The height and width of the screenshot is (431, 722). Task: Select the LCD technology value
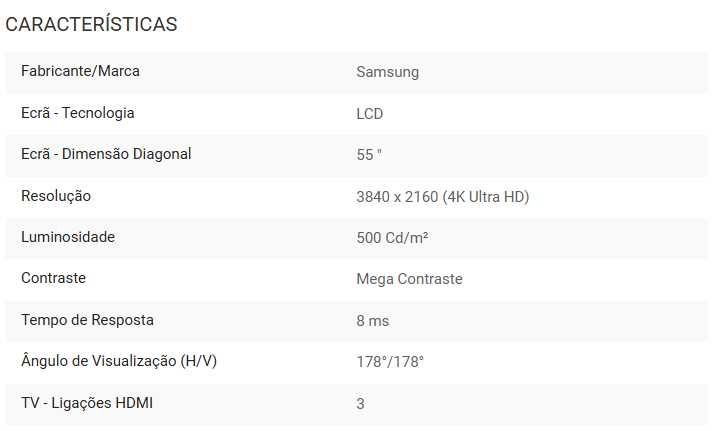pos(369,114)
